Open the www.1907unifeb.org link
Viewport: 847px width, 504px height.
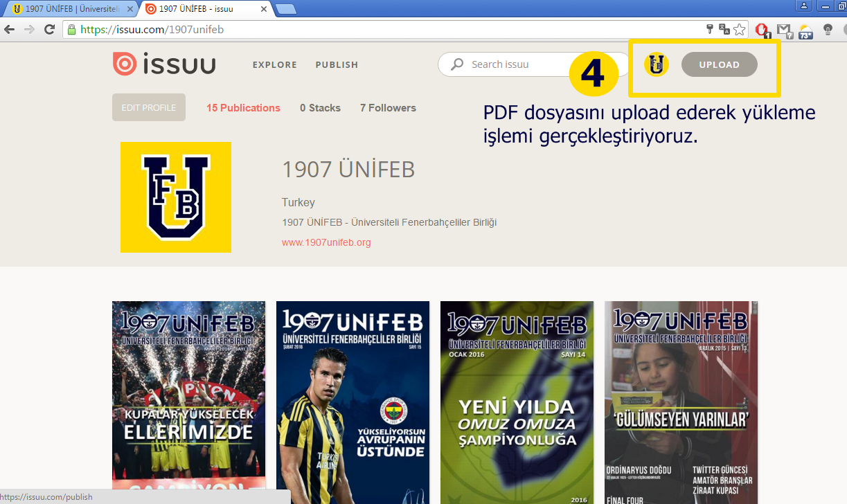point(326,242)
